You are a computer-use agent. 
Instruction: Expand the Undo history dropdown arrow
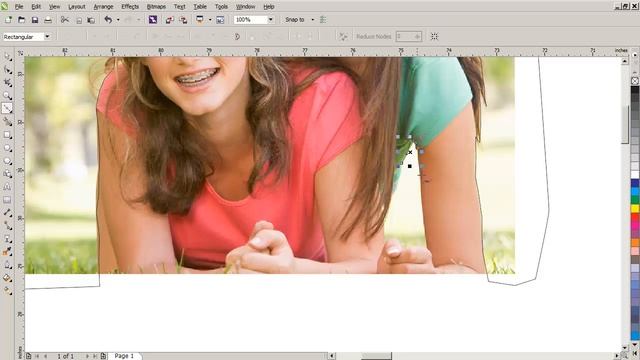click(x=118, y=20)
